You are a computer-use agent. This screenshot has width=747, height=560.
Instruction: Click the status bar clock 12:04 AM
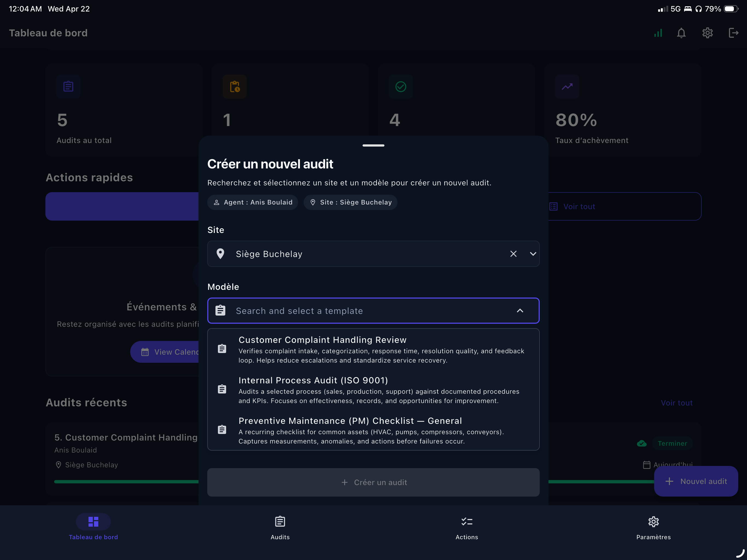25,9
